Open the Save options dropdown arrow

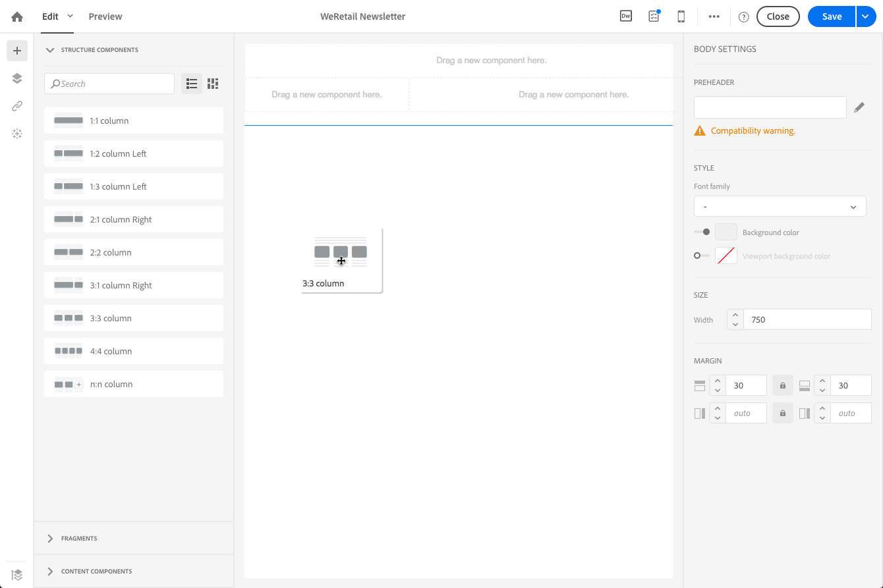click(866, 16)
